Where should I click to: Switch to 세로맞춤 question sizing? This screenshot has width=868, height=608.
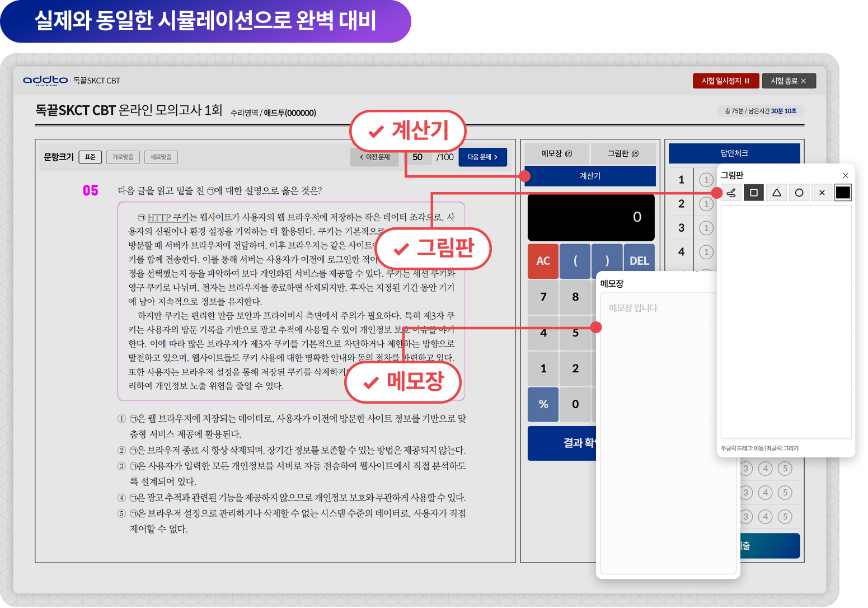pyautogui.click(x=161, y=157)
